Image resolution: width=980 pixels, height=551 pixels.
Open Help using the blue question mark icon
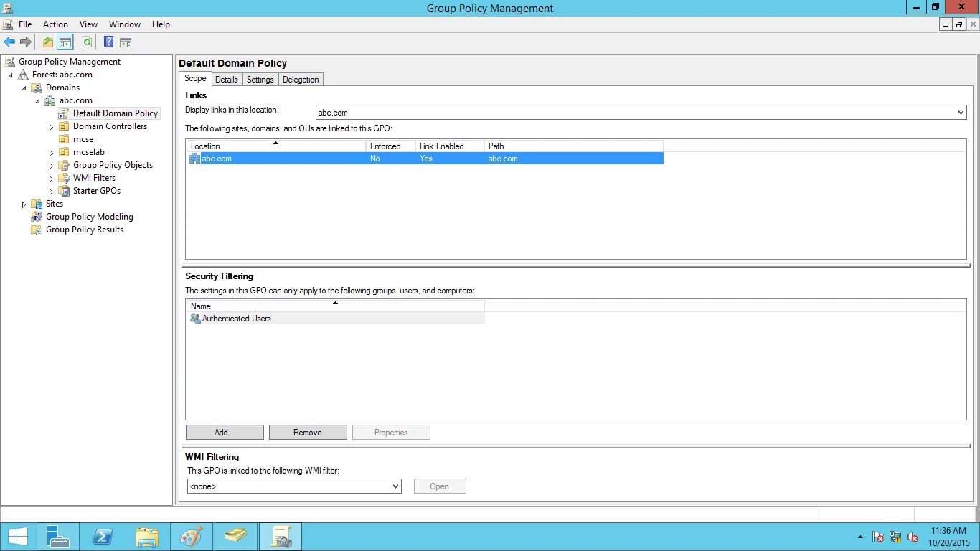pyautogui.click(x=108, y=42)
